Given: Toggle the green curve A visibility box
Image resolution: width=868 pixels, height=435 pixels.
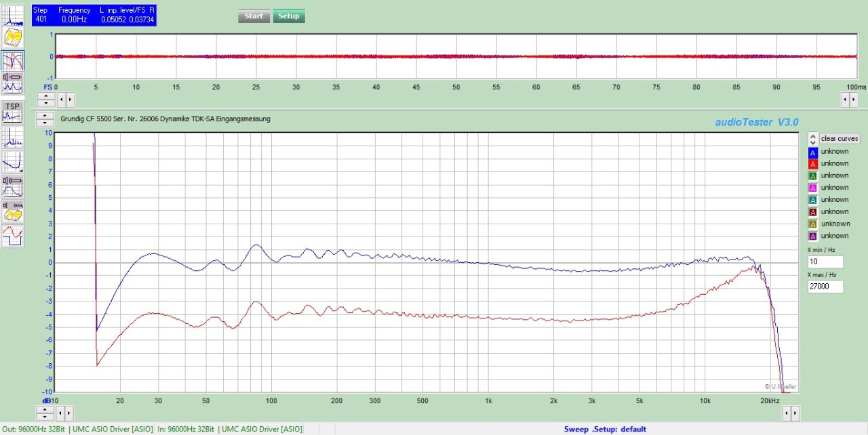Looking at the screenshot, I should (813, 176).
